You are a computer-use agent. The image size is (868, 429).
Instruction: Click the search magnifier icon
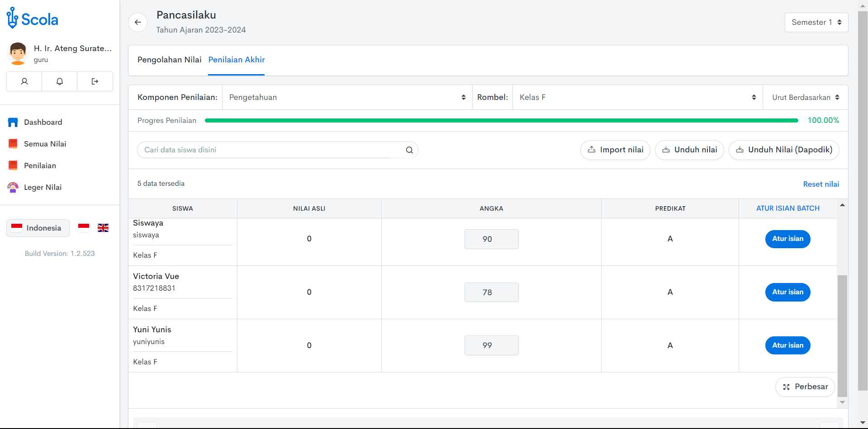click(409, 150)
